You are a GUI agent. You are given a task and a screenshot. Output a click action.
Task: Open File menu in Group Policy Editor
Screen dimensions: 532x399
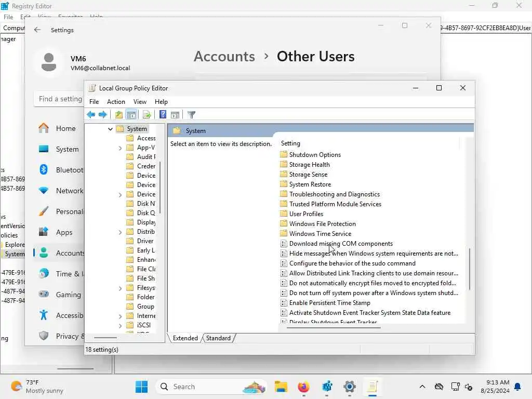(x=94, y=102)
